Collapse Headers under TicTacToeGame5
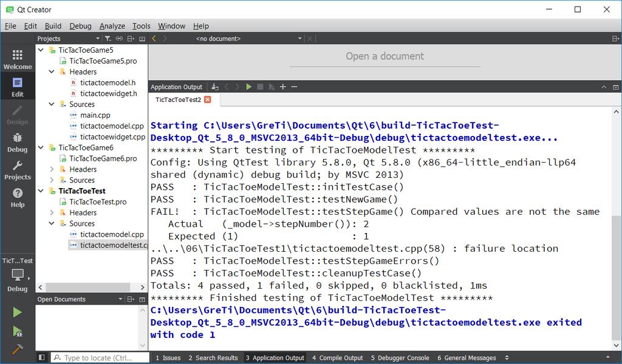The image size is (622, 364). point(52,72)
